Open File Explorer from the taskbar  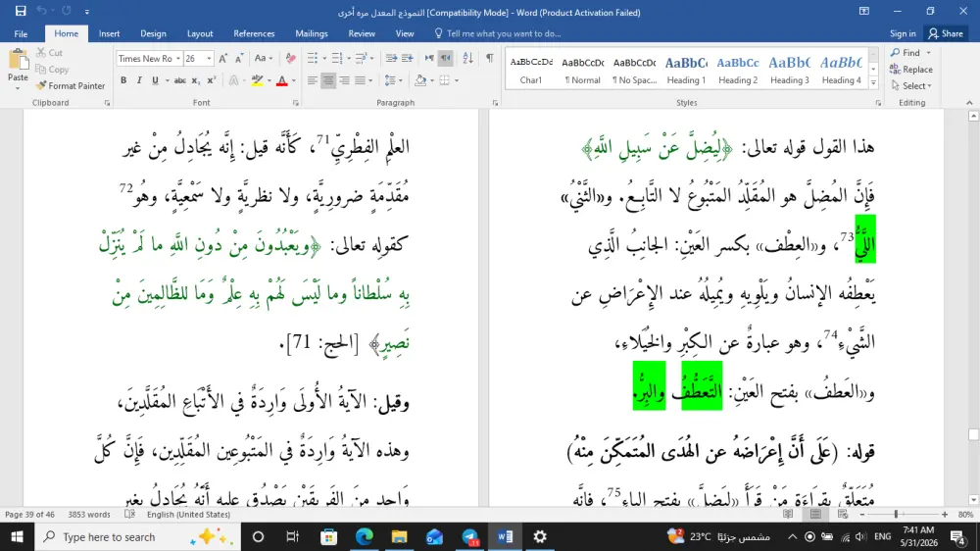(400, 536)
